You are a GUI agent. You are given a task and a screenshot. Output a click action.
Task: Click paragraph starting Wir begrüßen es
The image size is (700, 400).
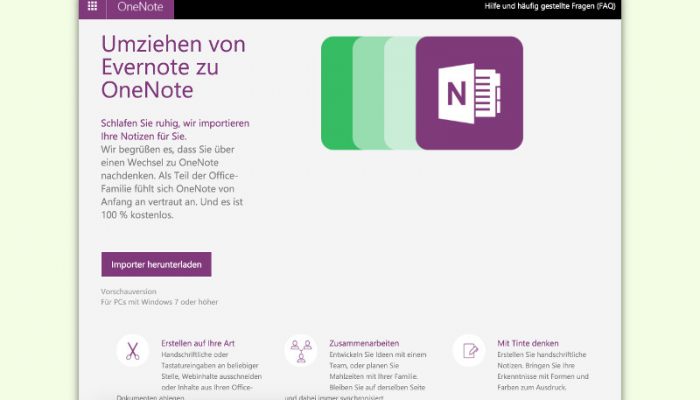172,182
